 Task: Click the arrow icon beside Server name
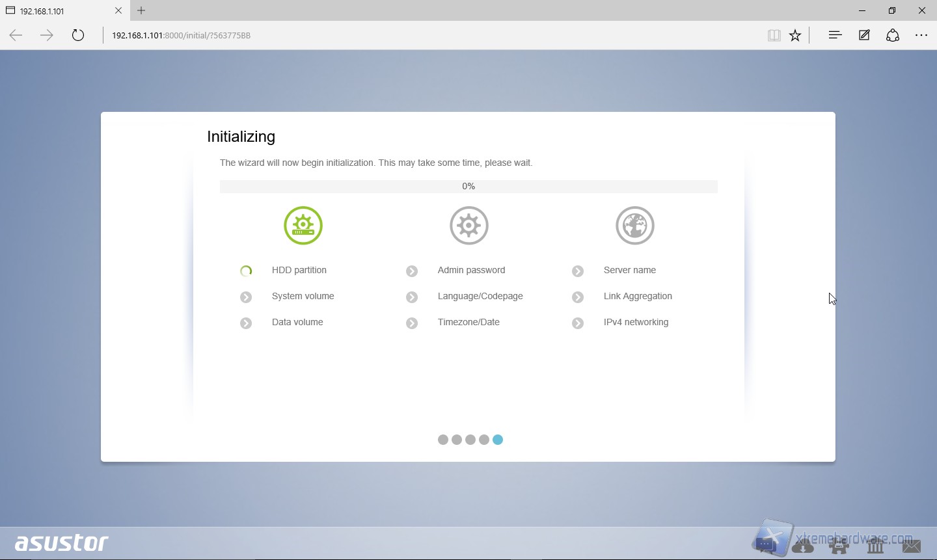578,271
